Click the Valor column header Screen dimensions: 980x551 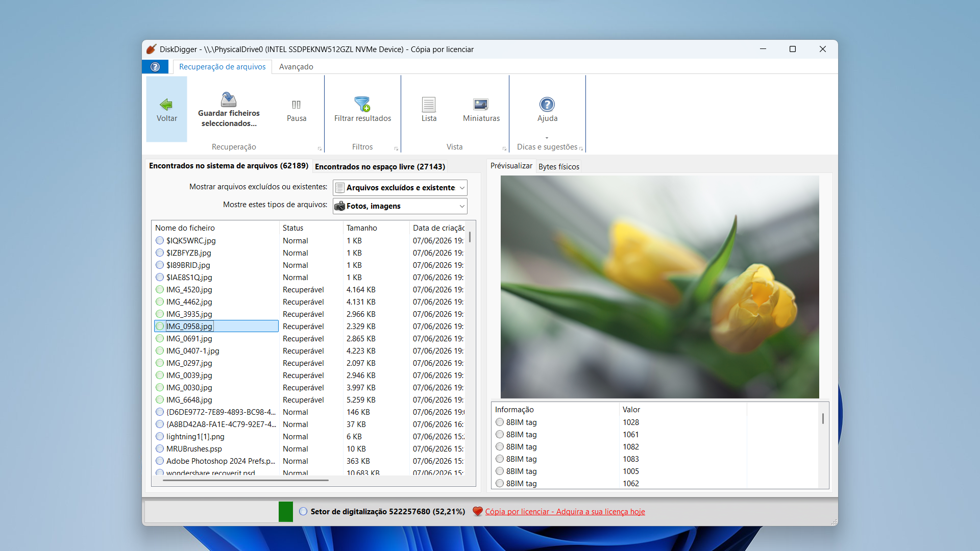[x=683, y=410]
